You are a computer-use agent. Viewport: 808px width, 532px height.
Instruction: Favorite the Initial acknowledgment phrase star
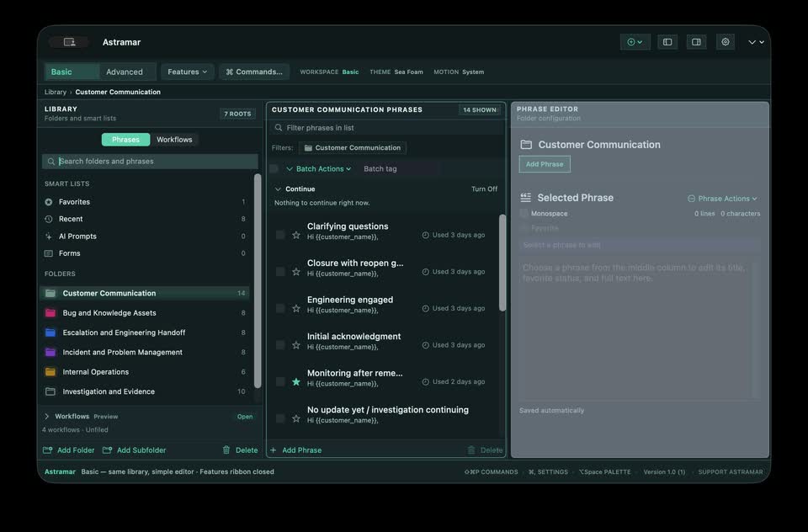pos(296,345)
